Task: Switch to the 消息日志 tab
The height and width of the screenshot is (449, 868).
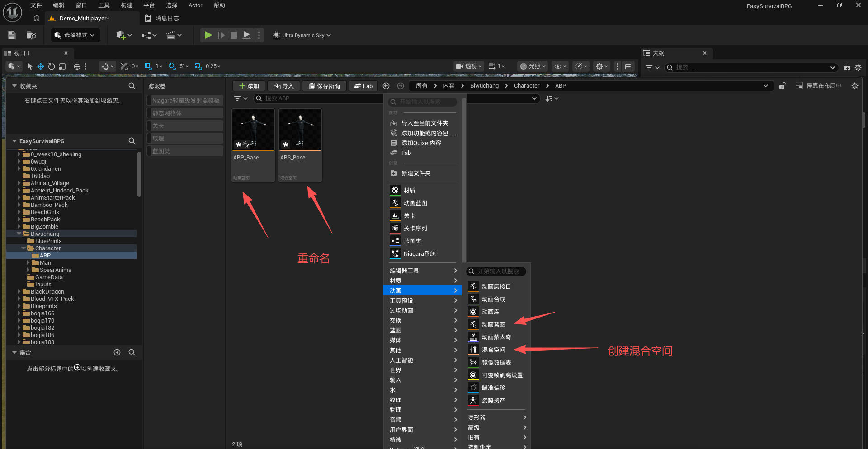Action: point(162,19)
